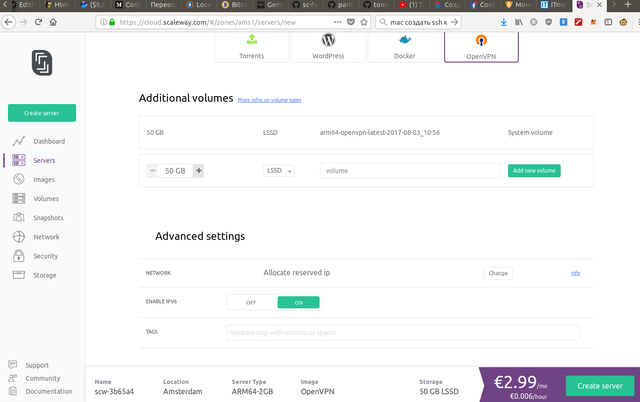Open the Support link
The height and width of the screenshot is (402, 640).
click(37, 365)
